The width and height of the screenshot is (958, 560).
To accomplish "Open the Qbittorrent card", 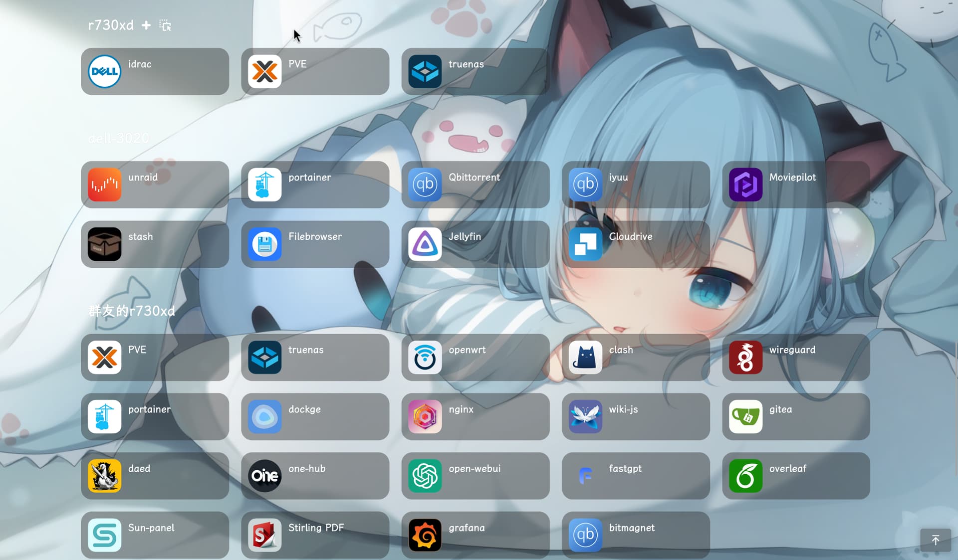I will coord(475,185).
